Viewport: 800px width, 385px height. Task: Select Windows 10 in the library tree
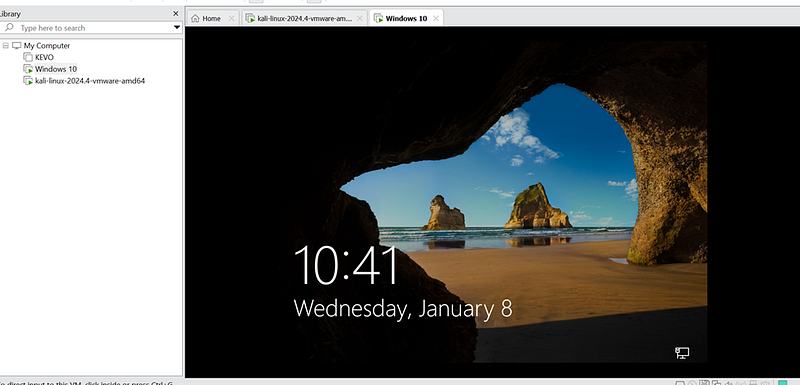(56, 69)
